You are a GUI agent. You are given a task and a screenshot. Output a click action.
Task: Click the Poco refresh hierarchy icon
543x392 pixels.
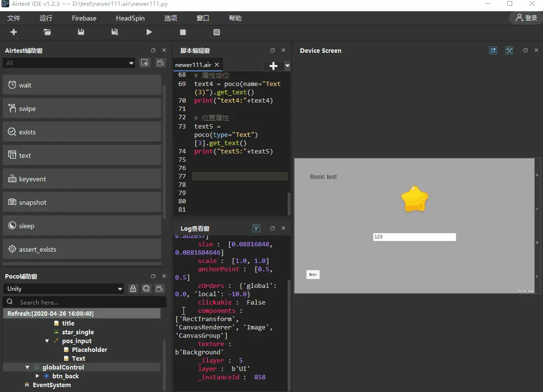tap(146, 288)
